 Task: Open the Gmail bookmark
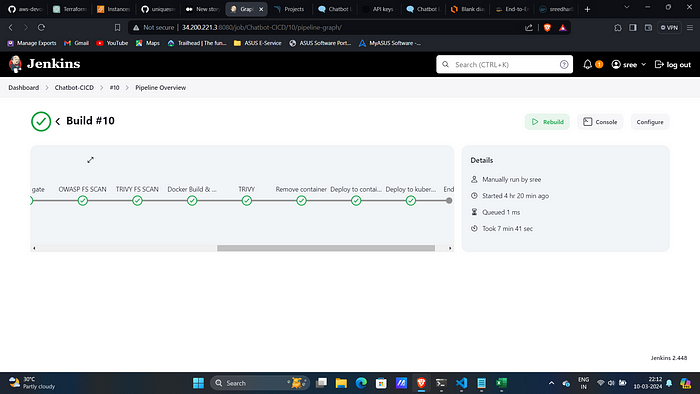[x=76, y=43]
